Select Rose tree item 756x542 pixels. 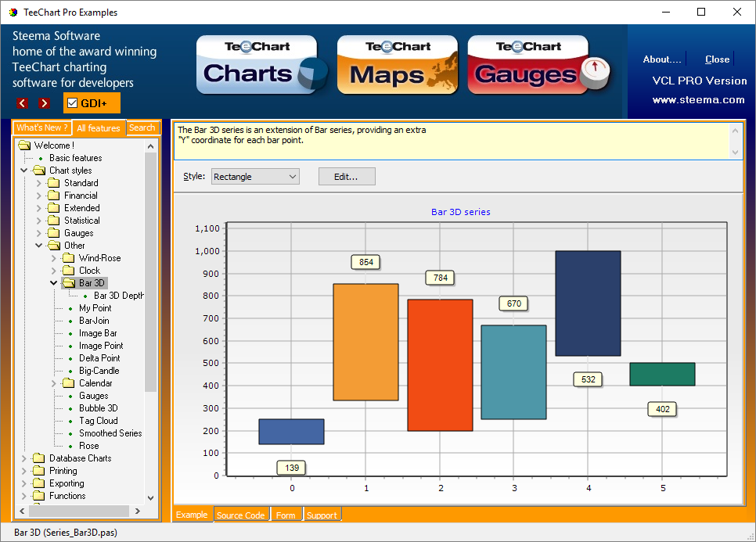pyautogui.click(x=88, y=446)
